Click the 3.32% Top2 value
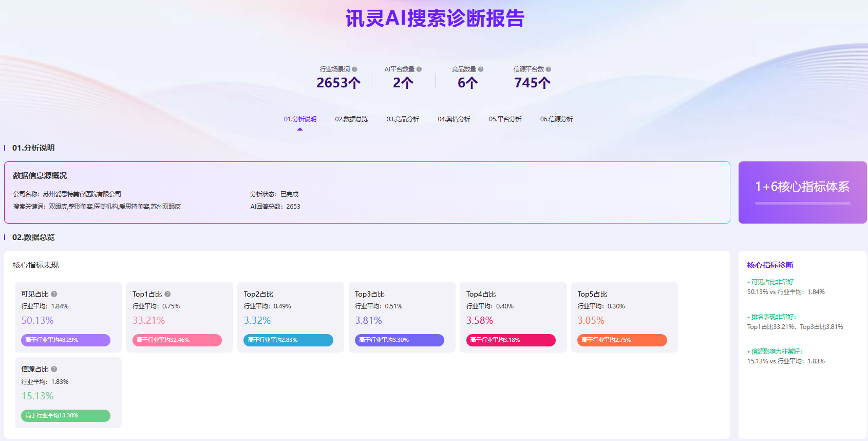The image size is (868, 441). (x=257, y=320)
